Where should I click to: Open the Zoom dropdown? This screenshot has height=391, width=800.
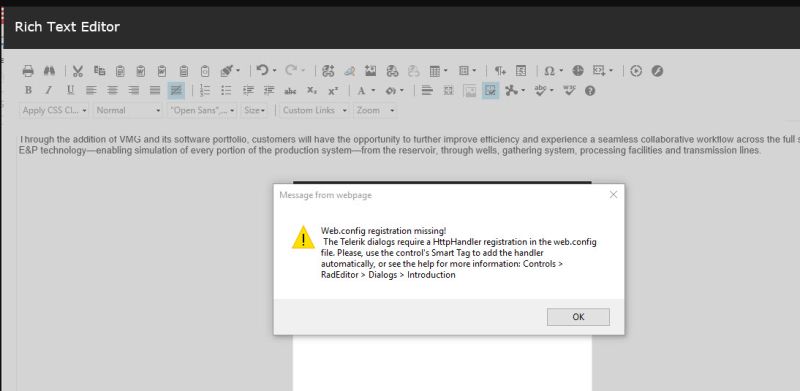pyautogui.click(x=375, y=110)
